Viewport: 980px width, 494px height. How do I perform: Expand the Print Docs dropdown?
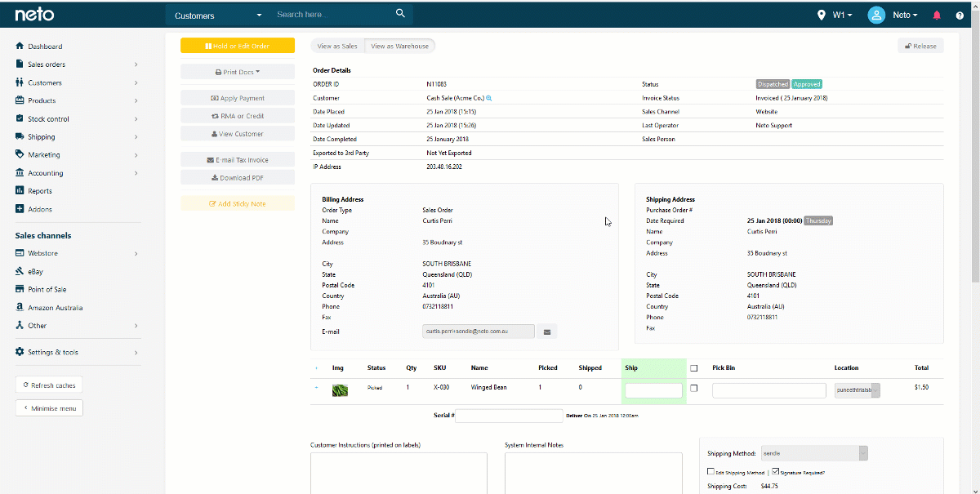(238, 72)
